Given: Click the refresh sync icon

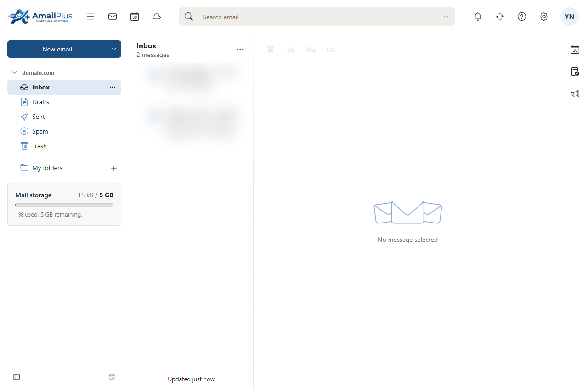Looking at the screenshot, I should [500, 17].
